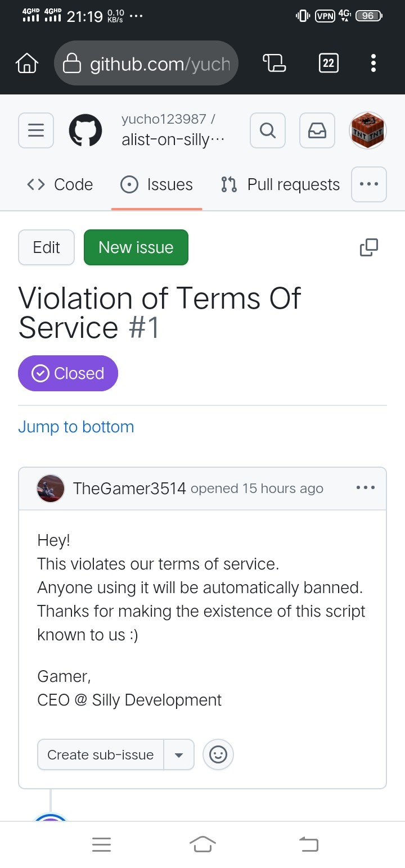Go to the GitHub Octocat homepage logo
Viewport: 405px width, 868px height.
point(85,130)
